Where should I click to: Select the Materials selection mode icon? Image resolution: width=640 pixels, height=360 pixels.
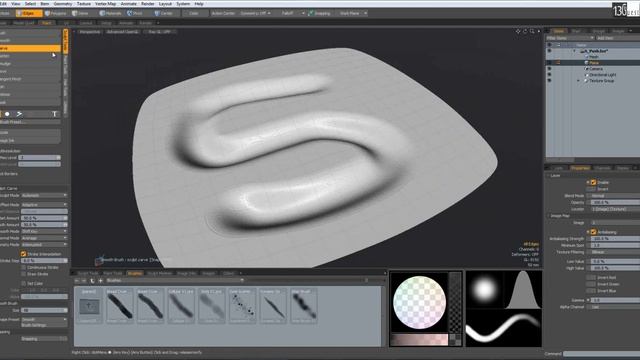pyautogui.click(x=102, y=13)
